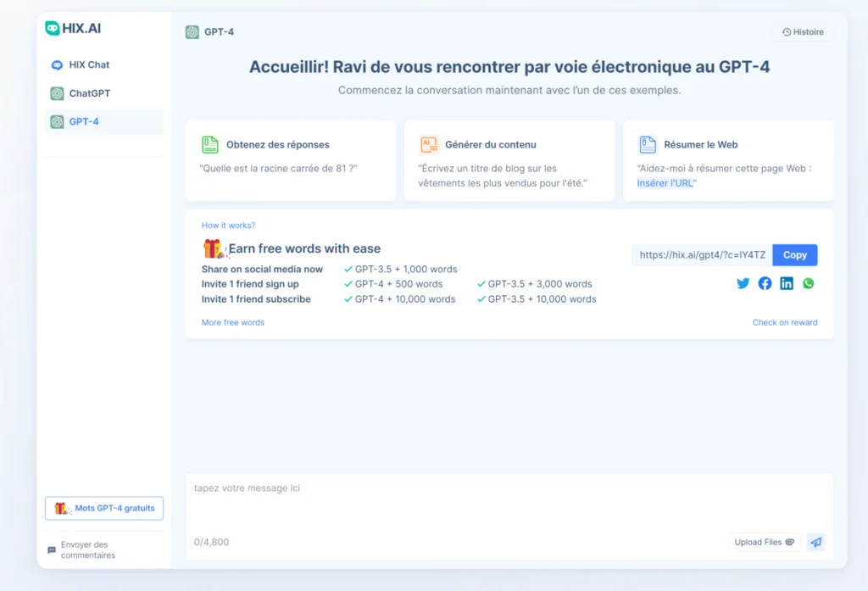The width and height of the screenshot is (868, 591).
Task: Share via the Facebook icon
Action: (765, 283)
